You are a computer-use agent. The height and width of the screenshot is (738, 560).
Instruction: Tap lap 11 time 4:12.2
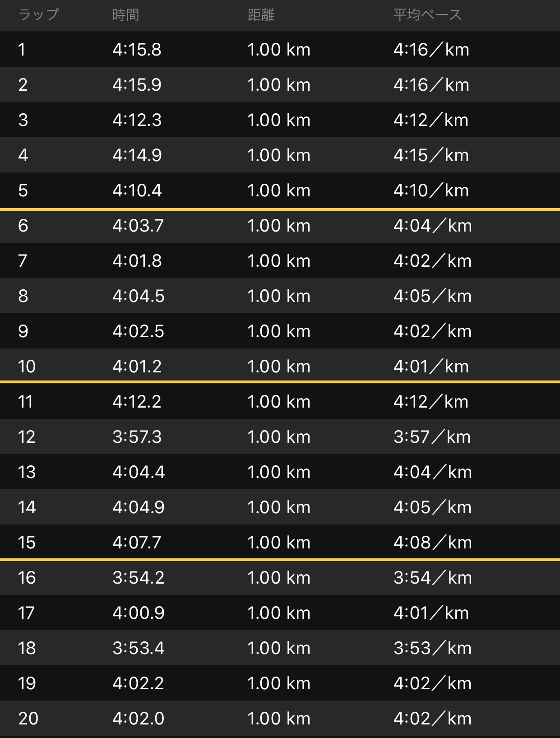pos(137,402)
